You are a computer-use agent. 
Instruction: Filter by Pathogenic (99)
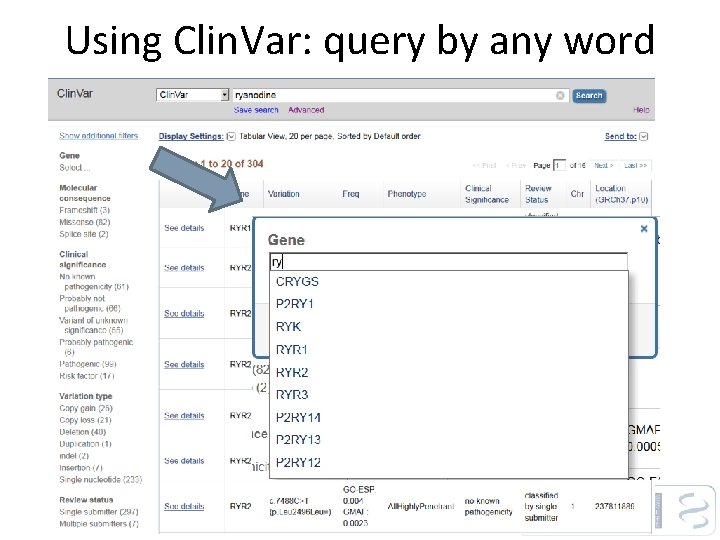88,364
